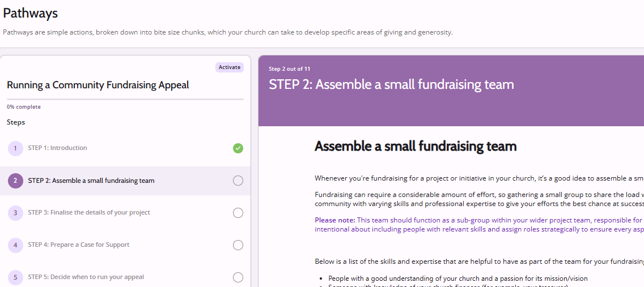Click the step 5 number badge
This screenshot has width=644, height=287.
click(15, 277)
